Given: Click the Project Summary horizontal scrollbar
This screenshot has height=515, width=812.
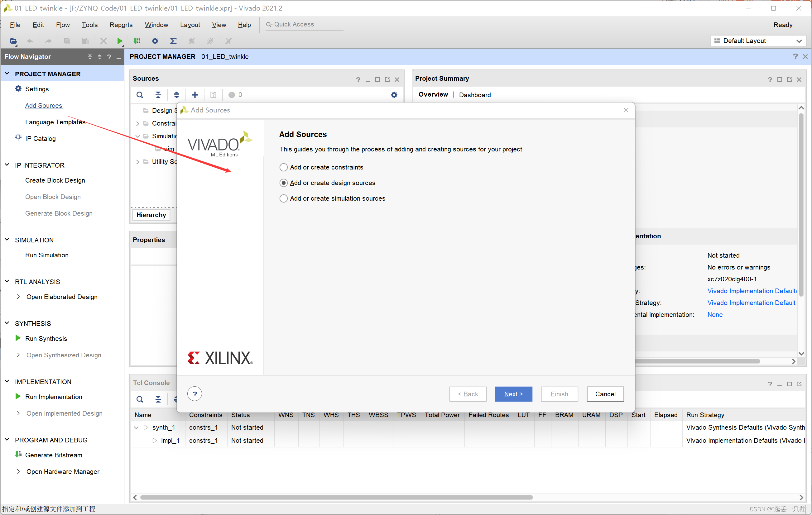Looking at the screenshot, I should point(697,361).
